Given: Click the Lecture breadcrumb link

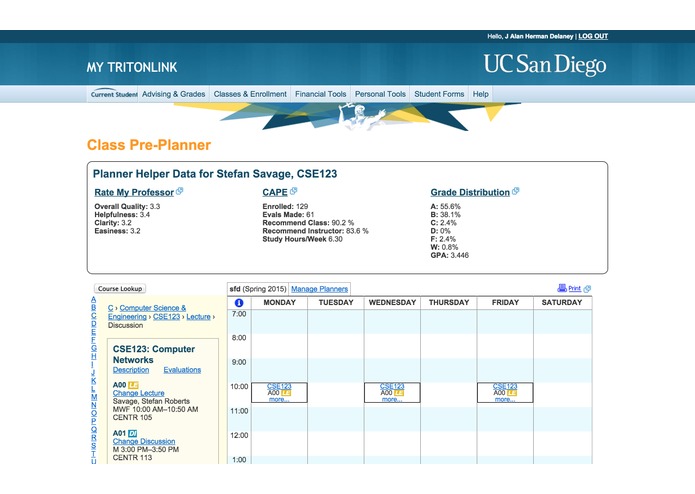Looking at the screenshot, I should click(x=198, y=316).
